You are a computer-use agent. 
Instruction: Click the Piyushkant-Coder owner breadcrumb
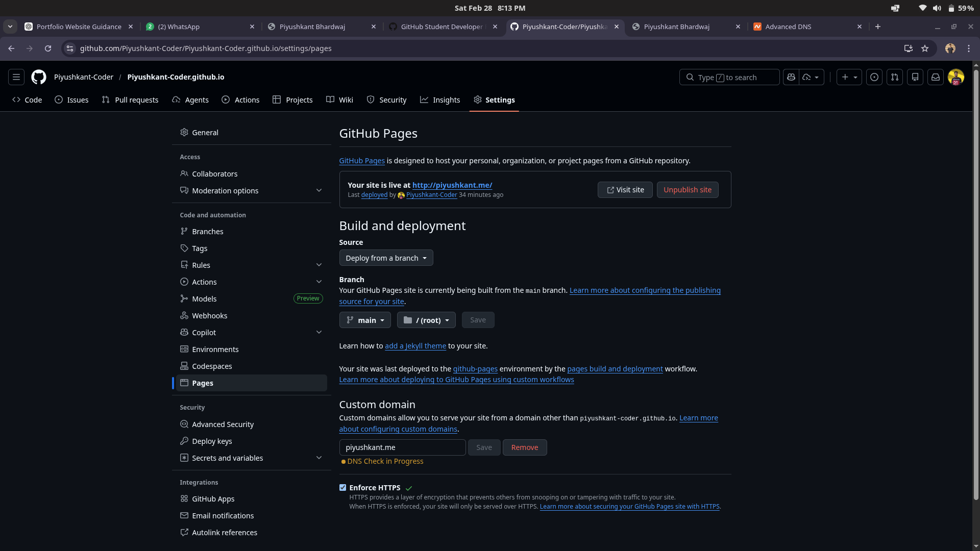(x=84, y=77)
